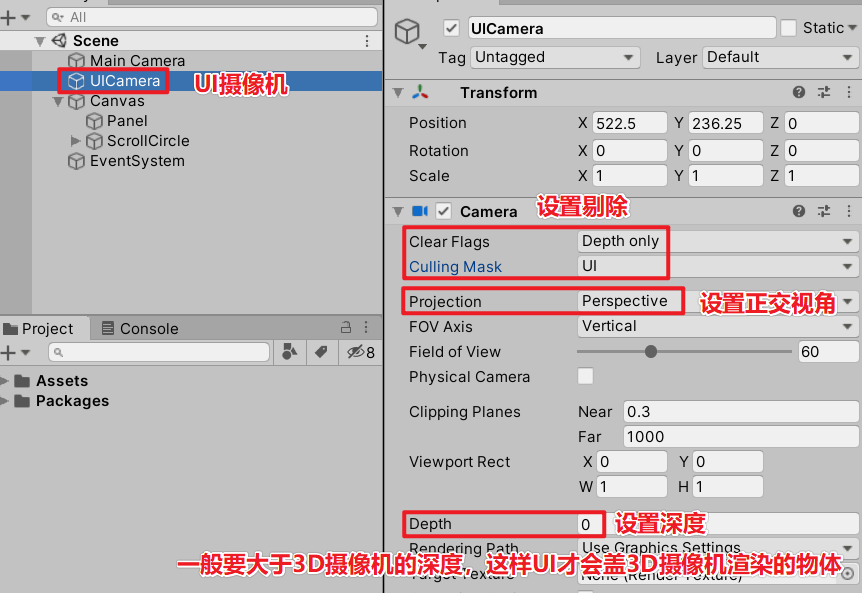
Task: Click the Camera component icon
Action: coord(420,211)
